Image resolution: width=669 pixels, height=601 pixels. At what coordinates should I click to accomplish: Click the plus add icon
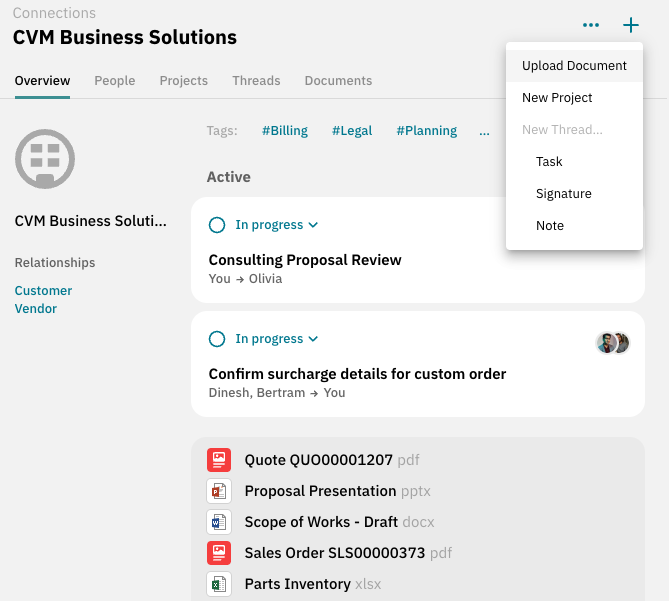point(630,25)
